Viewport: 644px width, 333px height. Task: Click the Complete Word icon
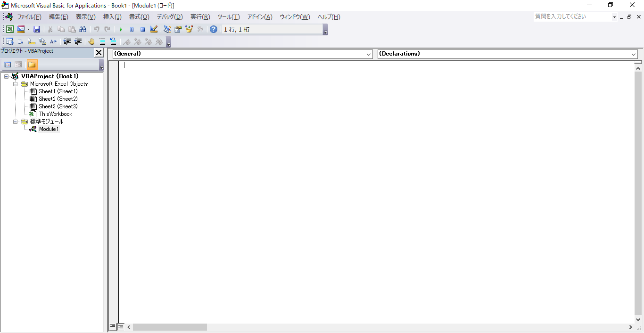coord(53,41)
